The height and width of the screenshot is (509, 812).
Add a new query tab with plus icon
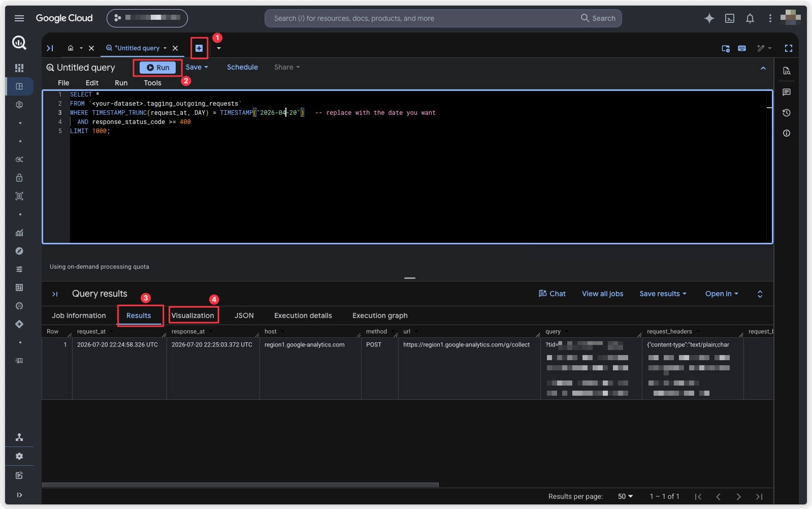tap(199, 48)
